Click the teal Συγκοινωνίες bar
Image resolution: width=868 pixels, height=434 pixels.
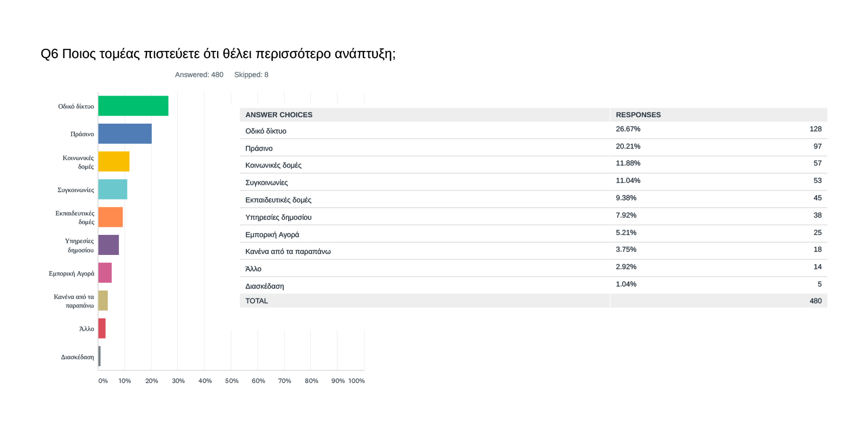tap(113, 189)
